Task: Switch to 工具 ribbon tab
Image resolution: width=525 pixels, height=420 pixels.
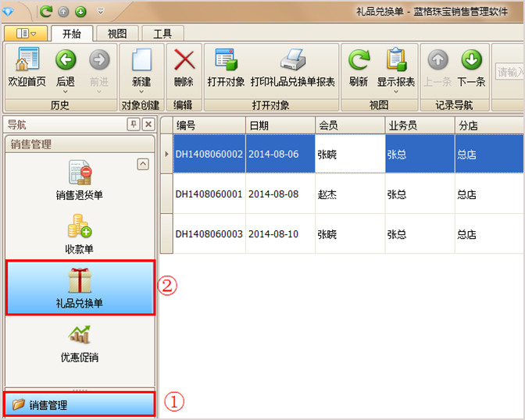Action: pos(162,34)
